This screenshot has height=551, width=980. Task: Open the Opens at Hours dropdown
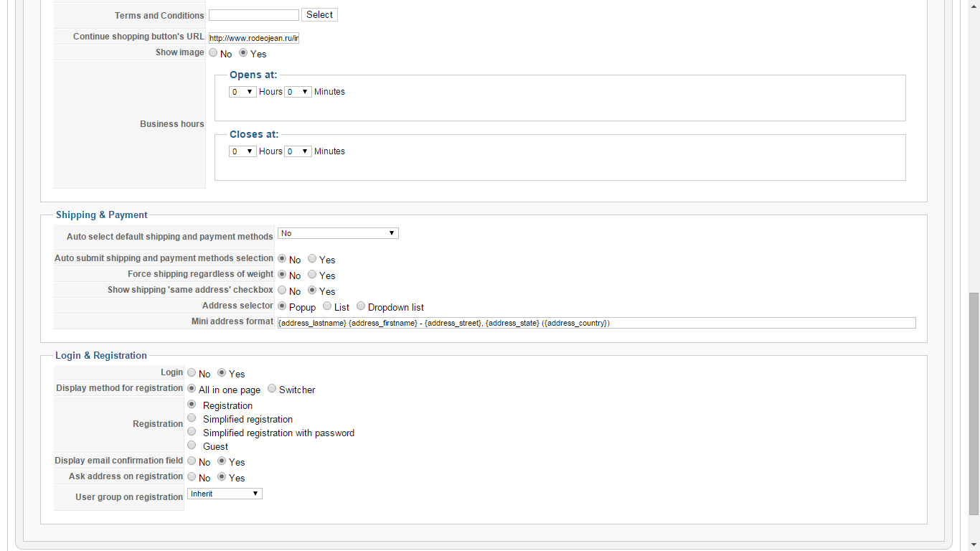[242, 92]
